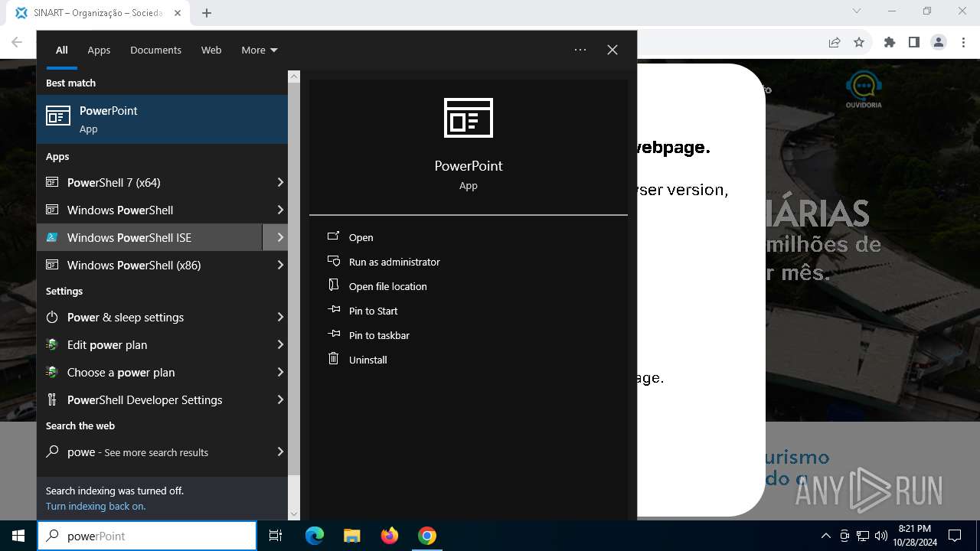980x551 pixels.
Task: Click scrollbar up arrow in results list
Action: click(x=294, y=77)
